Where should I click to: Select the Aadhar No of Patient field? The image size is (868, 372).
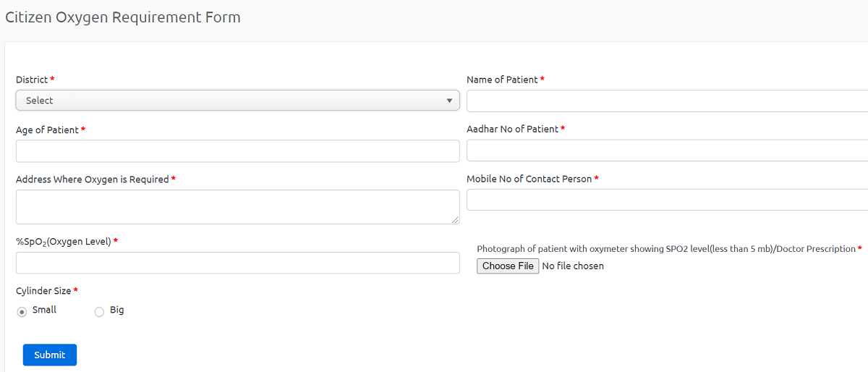[667, 151]
